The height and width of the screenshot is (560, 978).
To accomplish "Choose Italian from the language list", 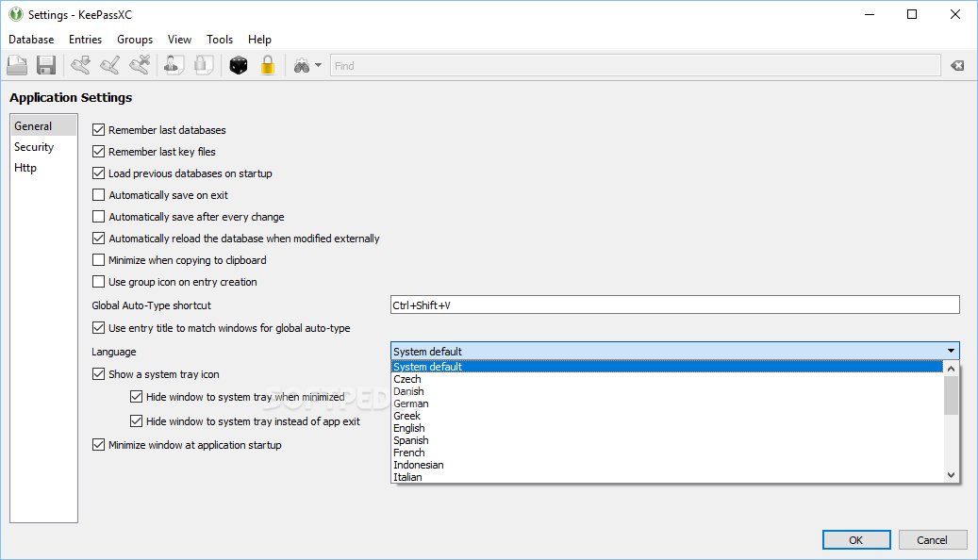I will [x=667, y=477].
